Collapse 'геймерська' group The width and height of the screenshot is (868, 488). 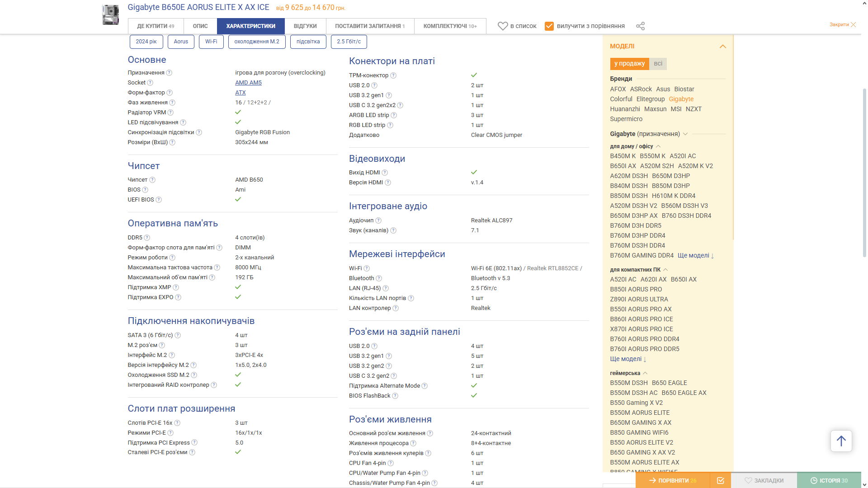(x=645, y=373)
